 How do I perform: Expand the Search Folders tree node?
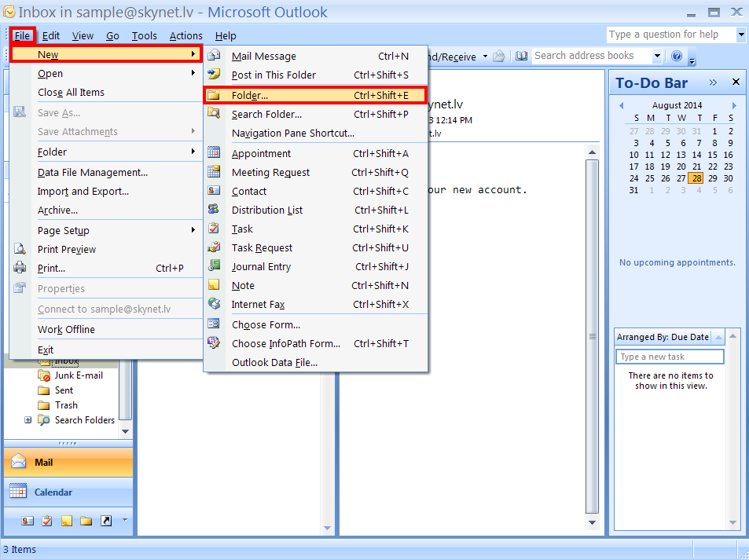[28, 420]
